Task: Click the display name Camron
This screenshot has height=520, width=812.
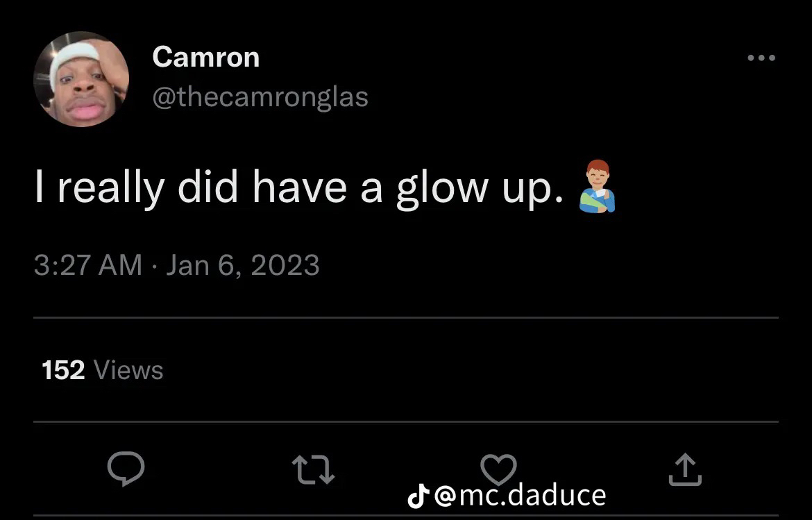Action: pyautogui.click(x=205, y=57)
